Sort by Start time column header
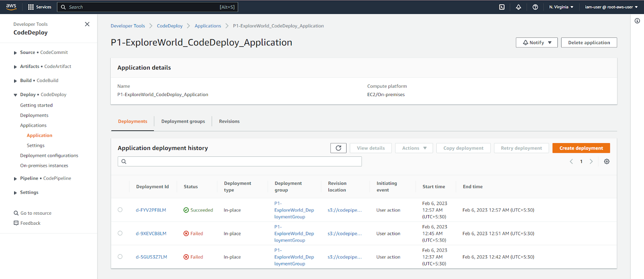Image resolution: width=644 pixels, height=279 pixels. [x=433, y=187]
